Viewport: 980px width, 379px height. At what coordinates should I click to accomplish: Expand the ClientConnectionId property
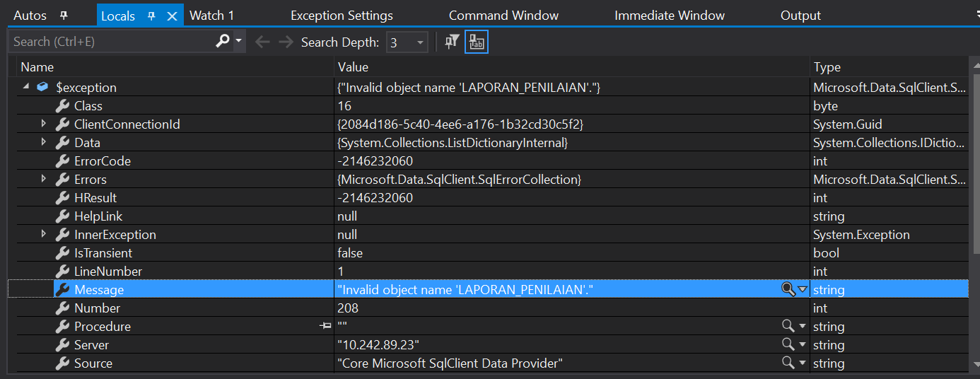pos(44,124)
